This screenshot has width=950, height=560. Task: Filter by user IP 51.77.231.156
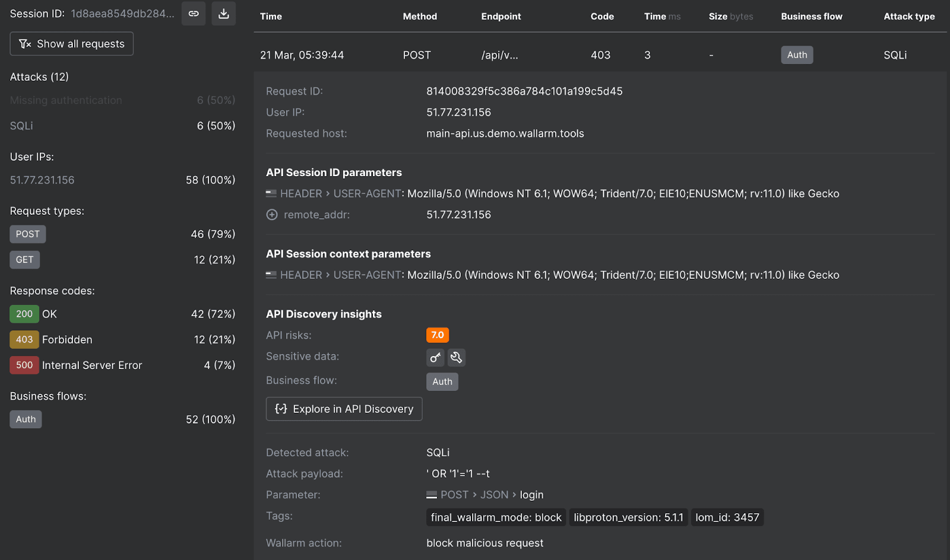point(42,180)
